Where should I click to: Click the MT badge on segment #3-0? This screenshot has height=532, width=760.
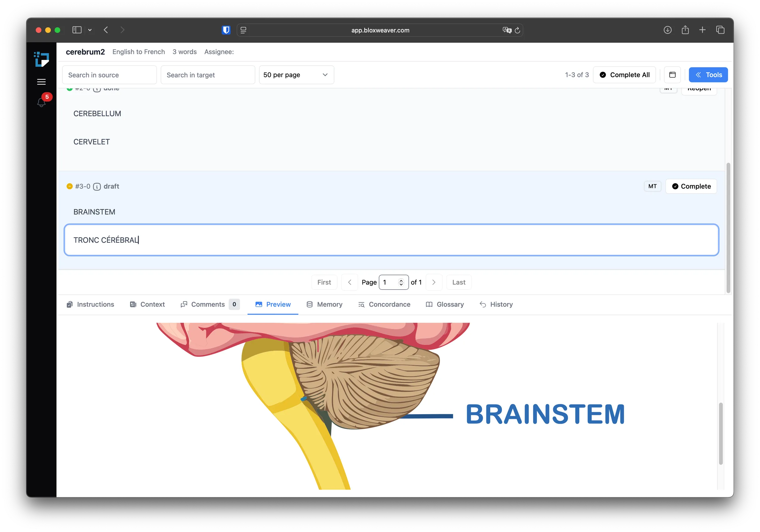652,186
